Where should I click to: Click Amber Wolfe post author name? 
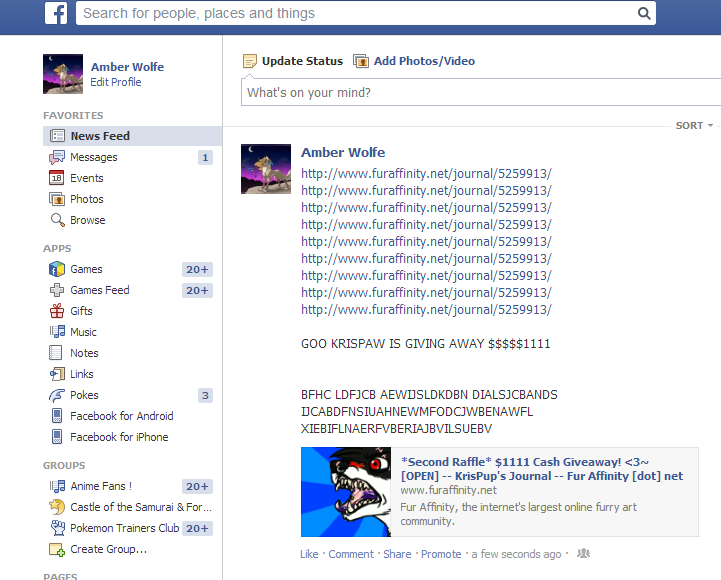pos(343,152)
